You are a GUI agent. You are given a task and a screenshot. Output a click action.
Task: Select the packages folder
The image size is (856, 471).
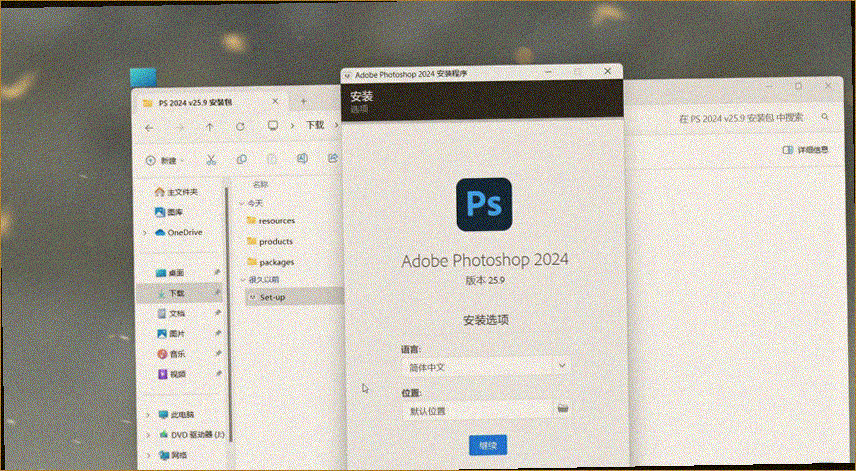(x=271, y=262)
